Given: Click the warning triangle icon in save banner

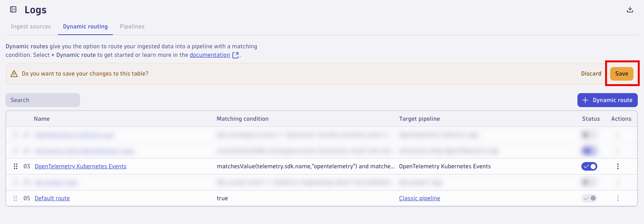Looking at the screenshot, I should [x=14, y=74].
